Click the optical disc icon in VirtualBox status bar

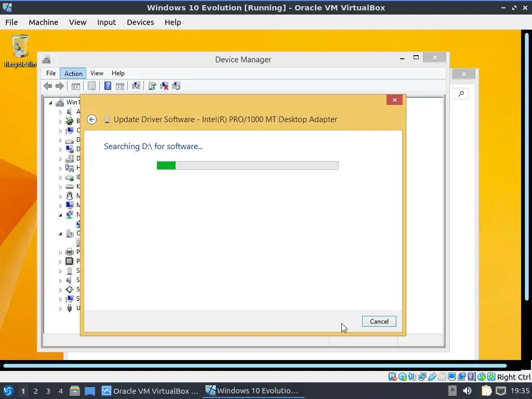[403, 377]
